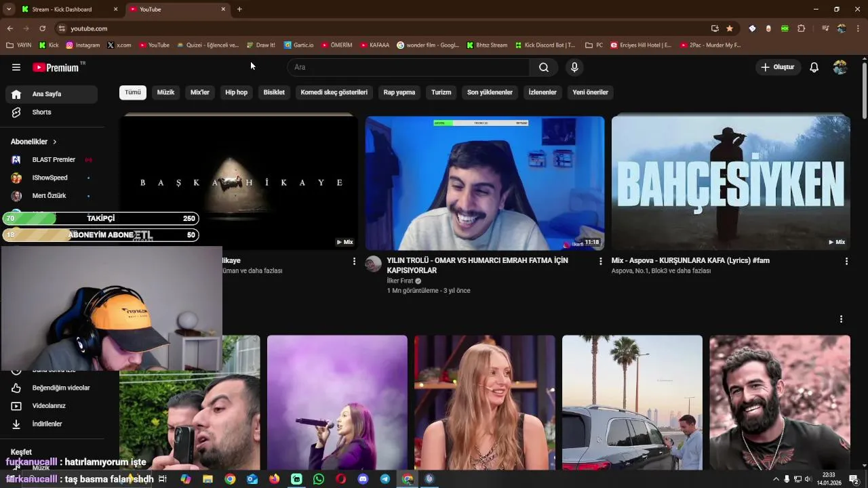Select the Tümü filter chip
Image resolution: width=868 pixels, height=488 pixels.
pyautogui.click(x=133, y=92)
